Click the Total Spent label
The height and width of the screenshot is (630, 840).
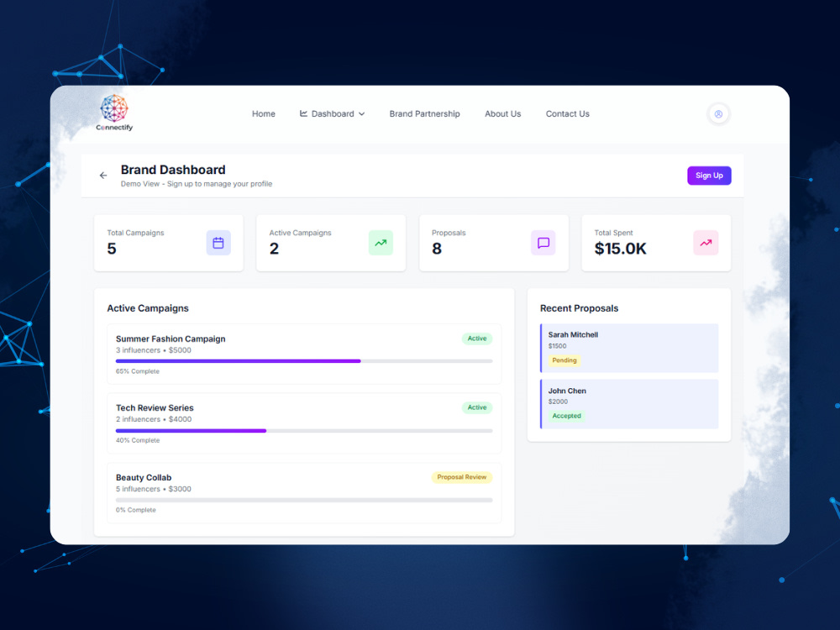[x=613, y=233]
